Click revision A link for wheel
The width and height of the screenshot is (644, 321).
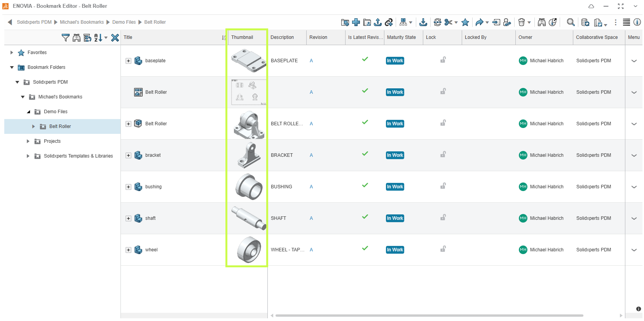coord(311,250)
